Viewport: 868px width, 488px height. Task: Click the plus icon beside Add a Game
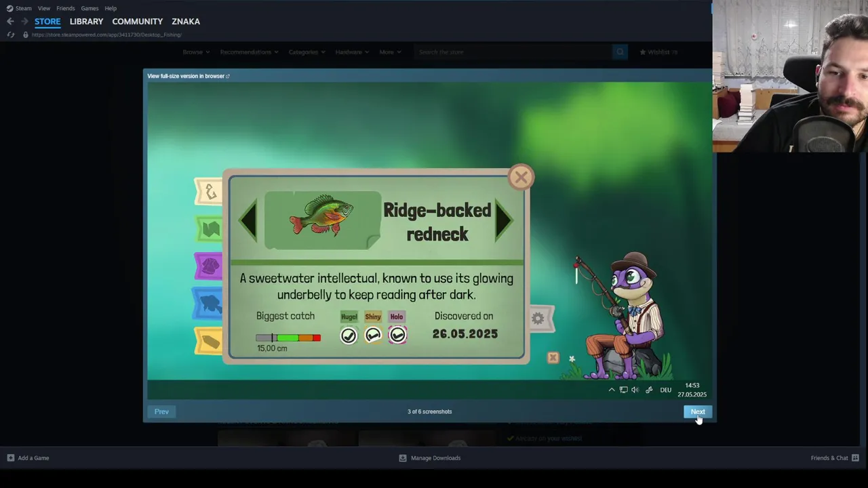click(10, 458)
